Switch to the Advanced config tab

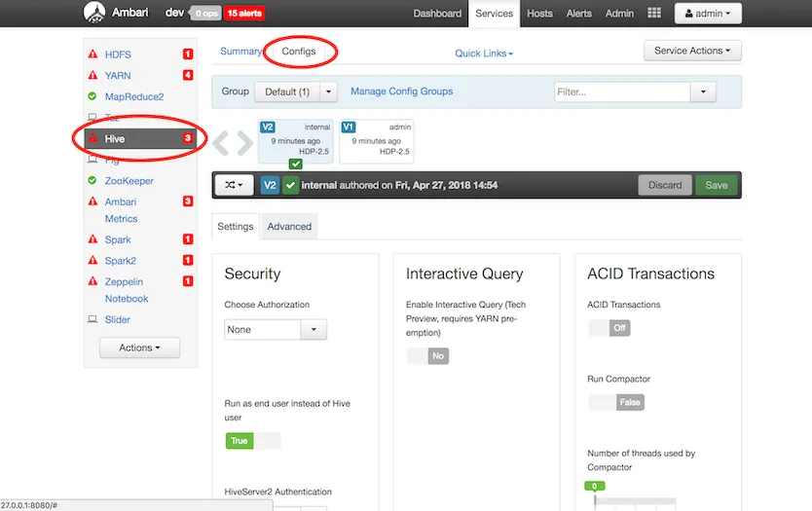point(289,226)
